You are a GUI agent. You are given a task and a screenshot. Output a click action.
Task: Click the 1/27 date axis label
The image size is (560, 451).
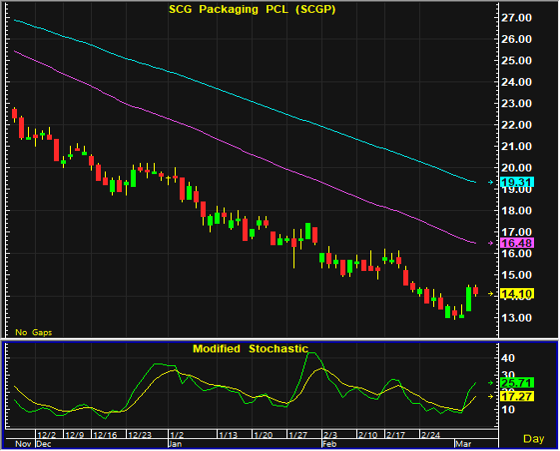(x=298, y=435)
